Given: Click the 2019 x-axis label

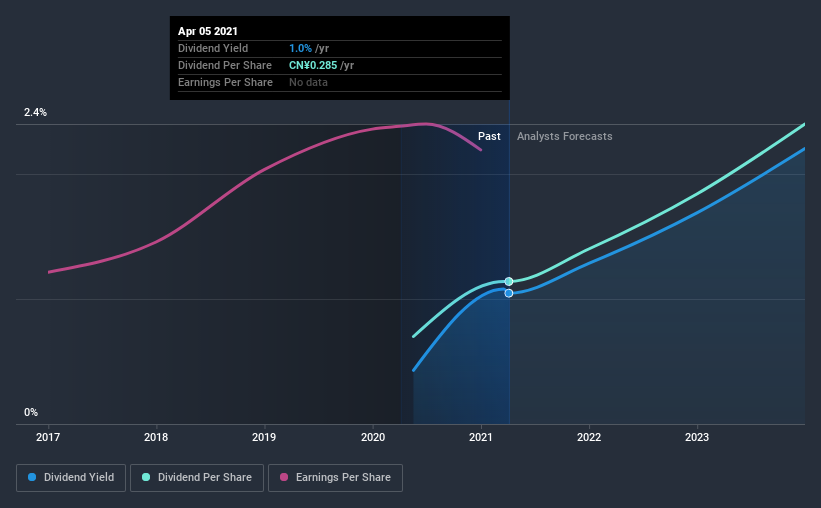Looking at the screenshot, I should [x=264, y=437].
